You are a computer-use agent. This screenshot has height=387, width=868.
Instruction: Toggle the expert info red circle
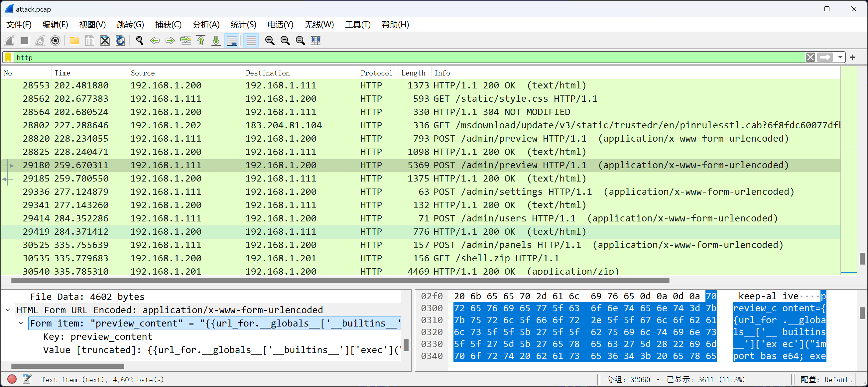[12, 379]
